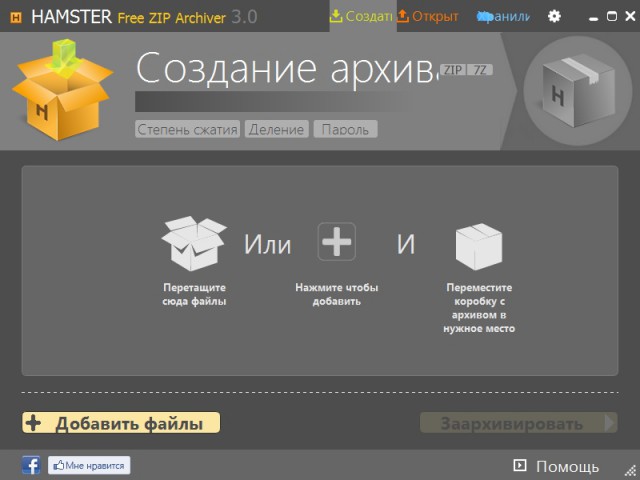
Task: Click the white open box drop icon
Action: [194, 243]
